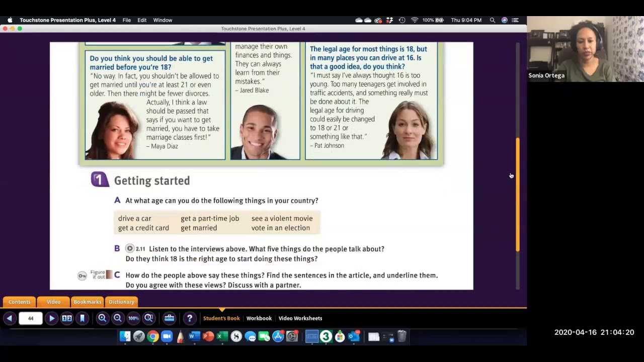This screenshot has width=644, height=362.
Task: Click the Figure it out key icon
Action: pos(82,276)
